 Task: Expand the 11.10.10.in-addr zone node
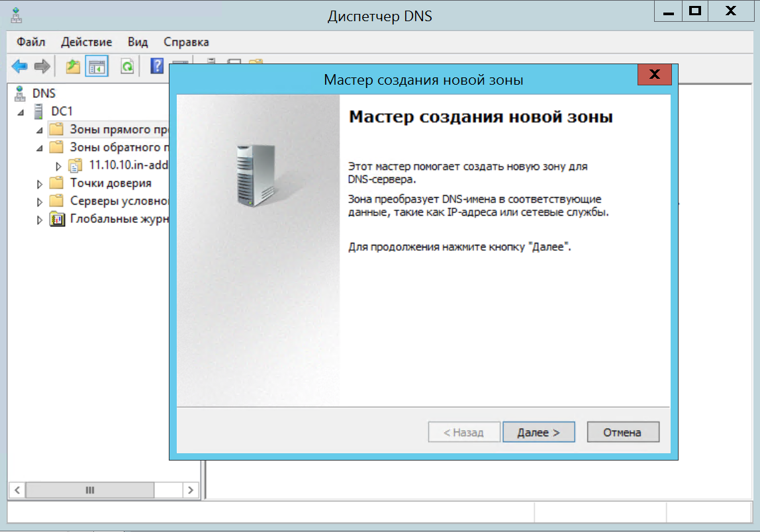(58, 165)
